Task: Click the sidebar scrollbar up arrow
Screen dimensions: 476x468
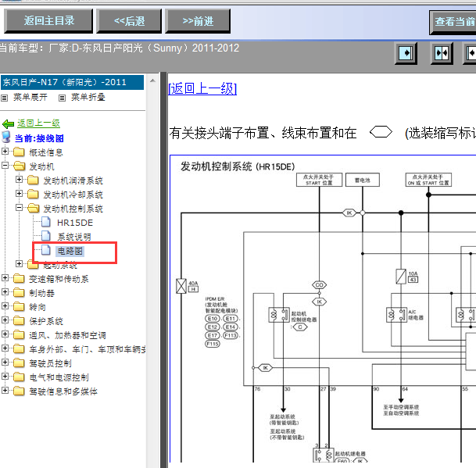Action: click(x=152, y=80)
